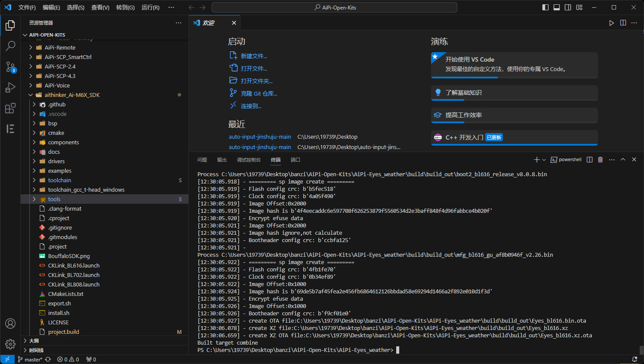Open the 开始使用 VS Code walkthrough
The width and height of the screenshot is (644, 364).
point(515,65)
